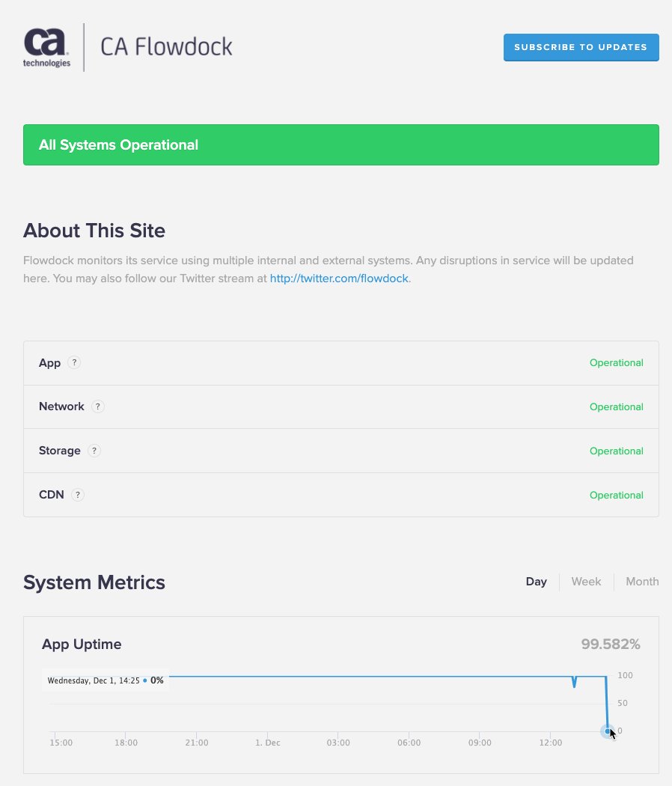Click the dip in the uptime graph line
The width and height of the screenshot is (672, 786).
(x=574, y=682)
